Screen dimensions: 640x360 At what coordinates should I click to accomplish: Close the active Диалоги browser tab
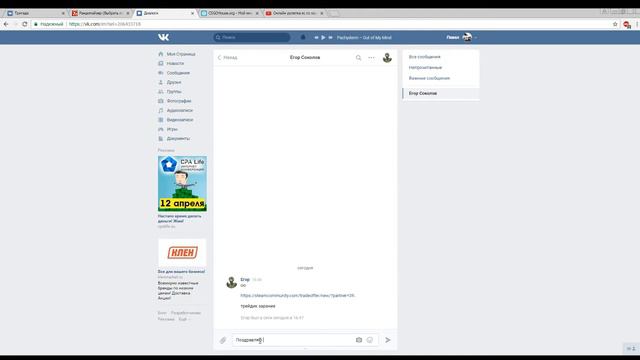click(192, 13)
